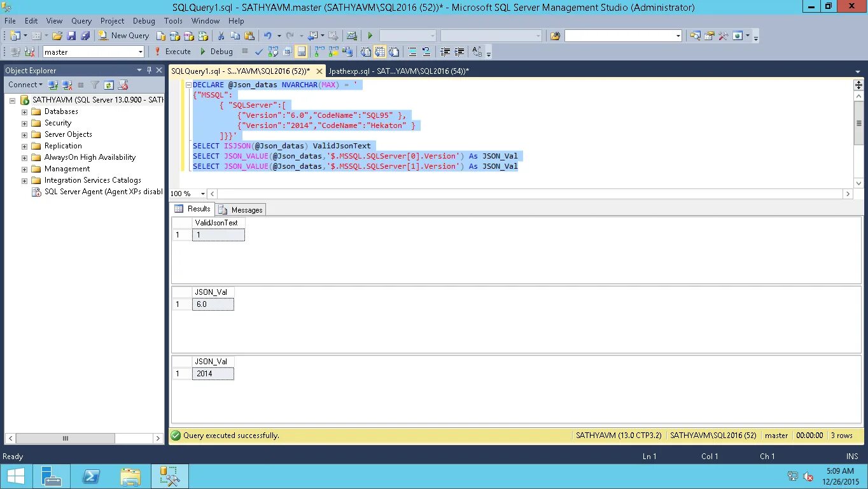
Task: Click the Open File folder icon
Action: click(x=57, y=36)
